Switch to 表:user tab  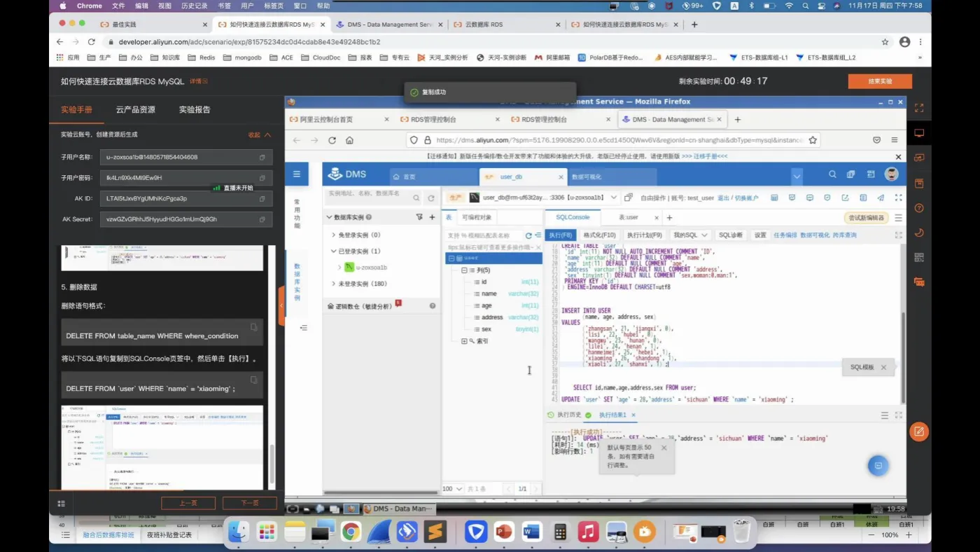[x=629, y=217]
